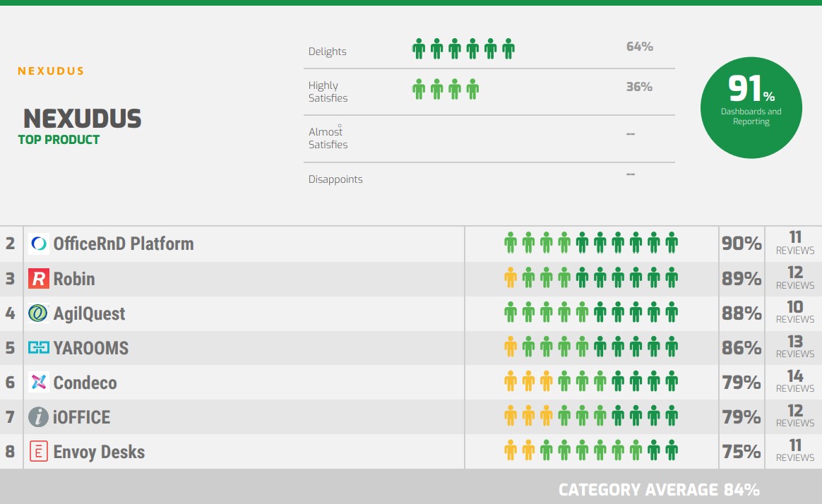Click the 12 REVIEWS count for iOFFICE
The height and width of the screenshot is (504, 822).
click(795, 416)
